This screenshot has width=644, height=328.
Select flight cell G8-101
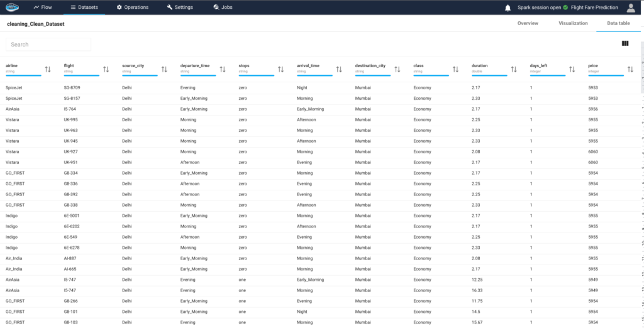pos(70,312)
